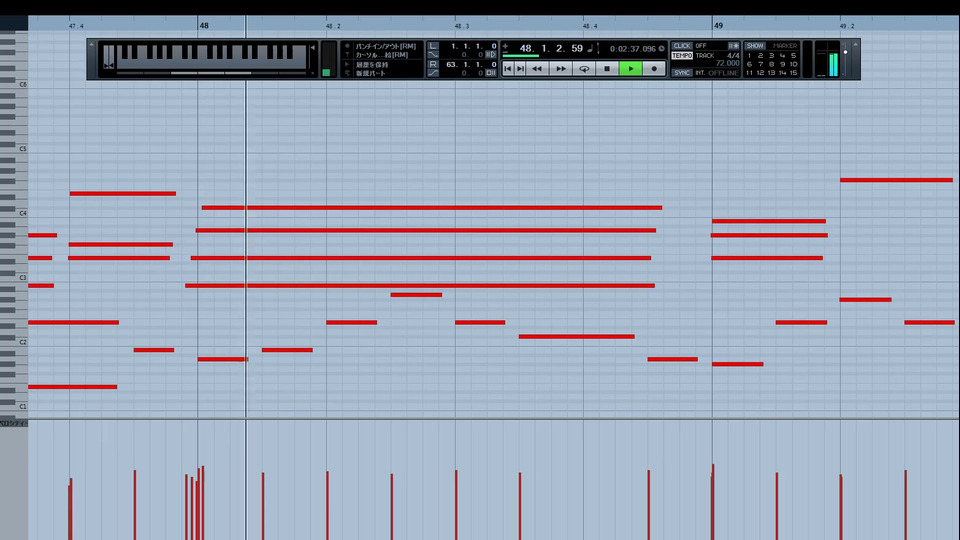Toggle the post-roll icon

491,73
